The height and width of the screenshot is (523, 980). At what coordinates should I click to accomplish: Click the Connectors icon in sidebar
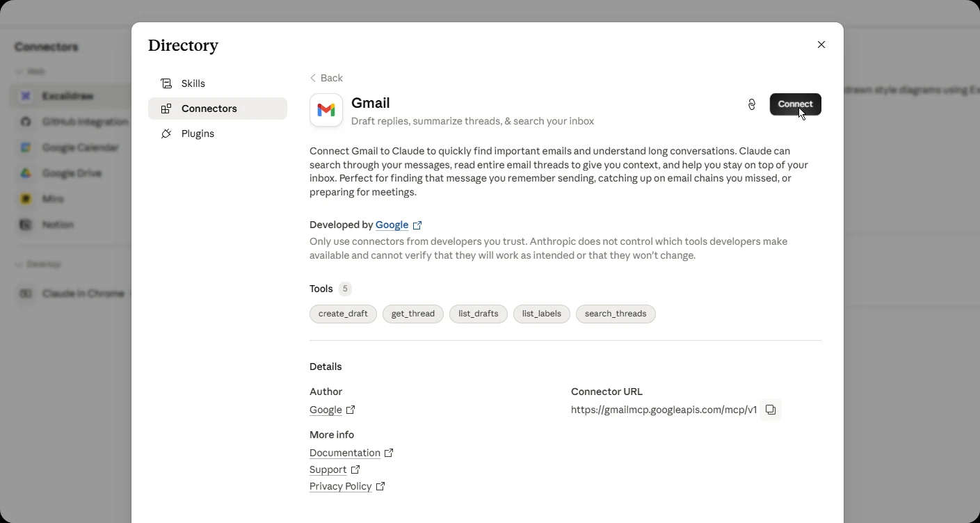tap(166, 108)
